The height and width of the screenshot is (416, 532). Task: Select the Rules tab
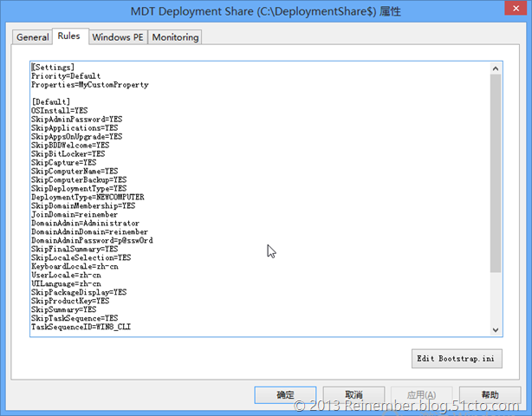(68, 36)
